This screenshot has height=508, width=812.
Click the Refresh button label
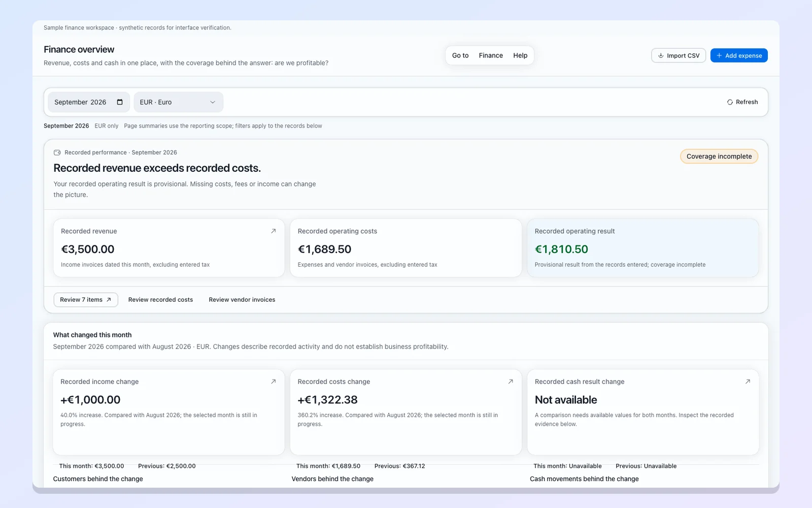pos(747,102)
